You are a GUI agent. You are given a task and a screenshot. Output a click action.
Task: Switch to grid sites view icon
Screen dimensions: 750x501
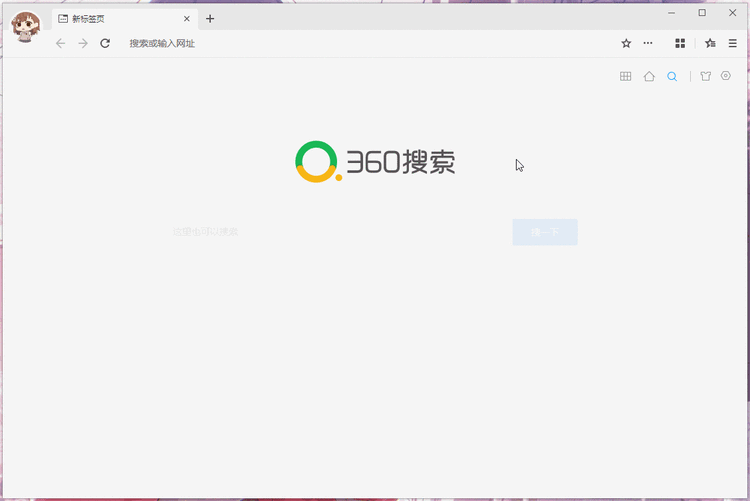point(626,76)
